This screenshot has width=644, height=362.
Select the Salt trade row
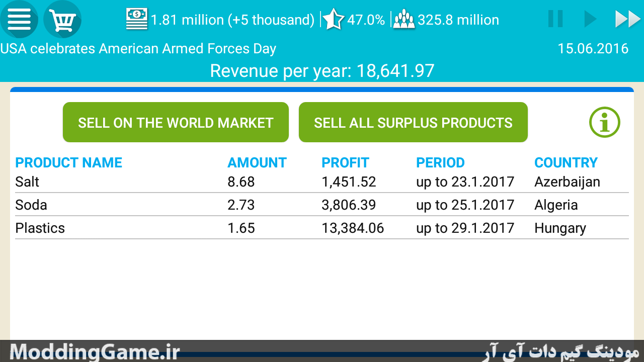click(322, 182)
